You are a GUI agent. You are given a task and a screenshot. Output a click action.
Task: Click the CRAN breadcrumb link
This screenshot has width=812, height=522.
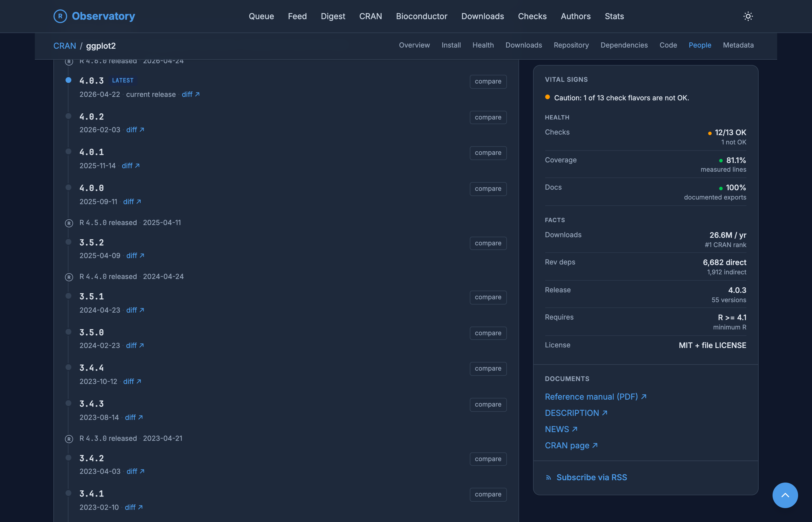point(65,46)
